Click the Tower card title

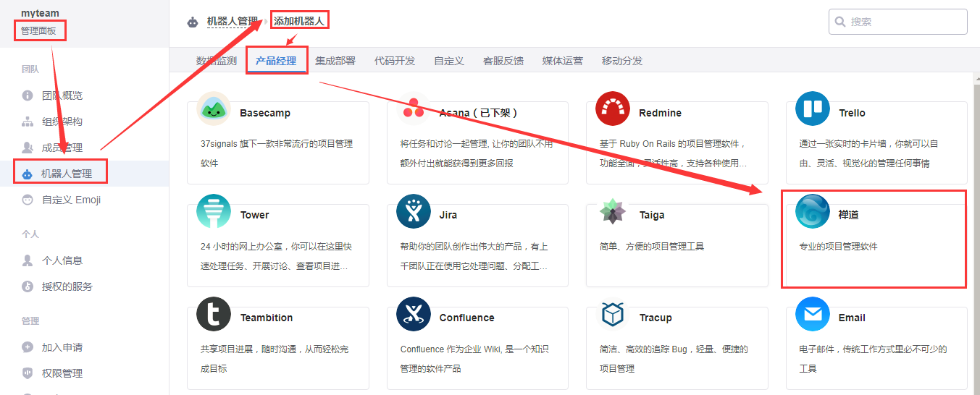pos(255,215)
